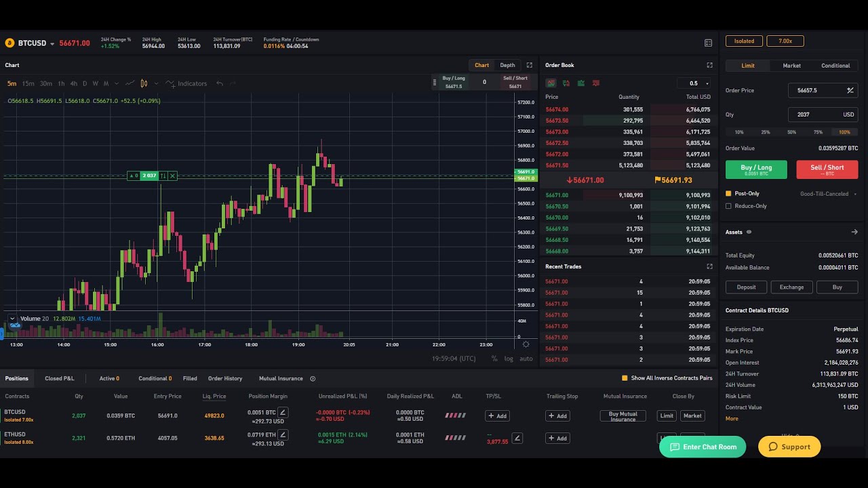Expand the Order Book to fullscreen
Image resolution: width=868 pixels, height=488 pixels.
tap(709, 65)
